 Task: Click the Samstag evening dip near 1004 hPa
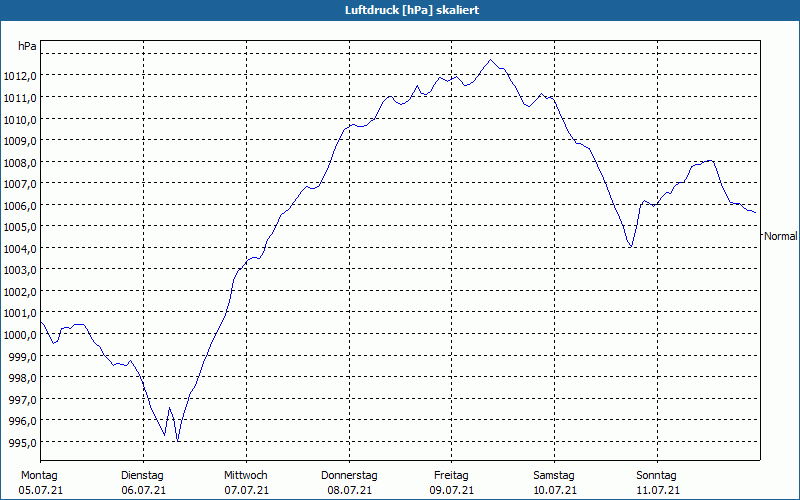pos(631,247)
